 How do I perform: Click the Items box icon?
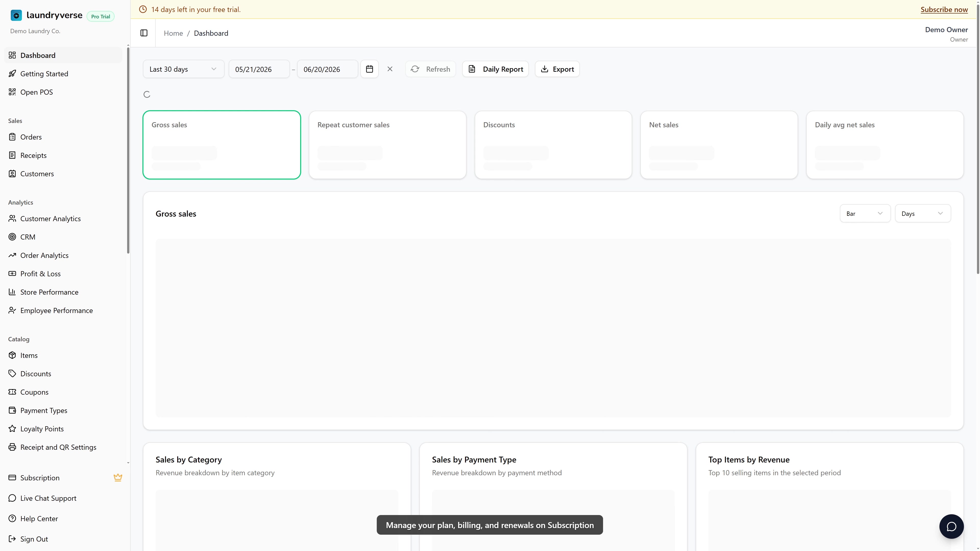pos(12,355)
